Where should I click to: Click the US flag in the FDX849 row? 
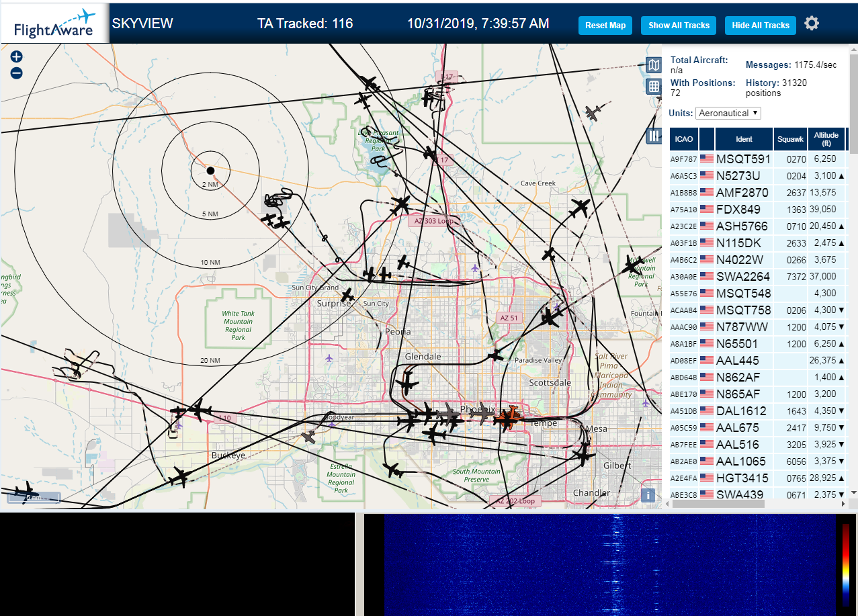point(707,209)
